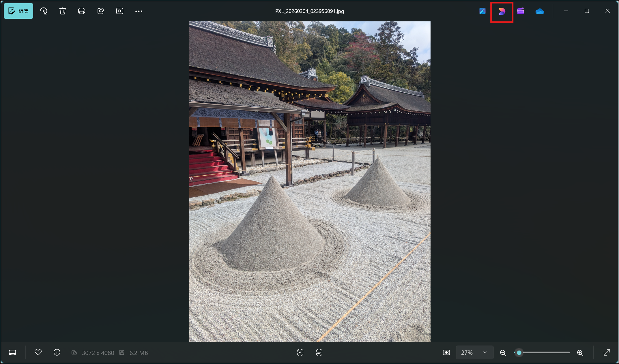Click the 3072 x 4080 dimensions text
Viewport: 619px width, 364px height.
tap(98, 353)
